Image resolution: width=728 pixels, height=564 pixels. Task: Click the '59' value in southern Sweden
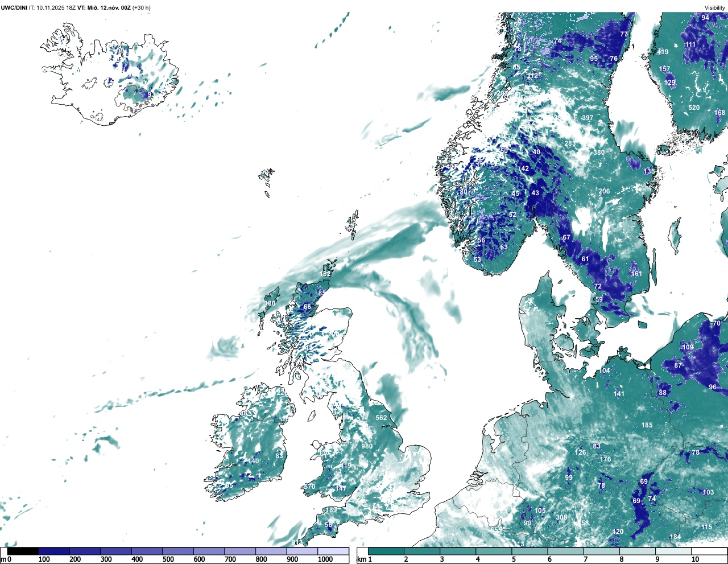tap(599, 299)
